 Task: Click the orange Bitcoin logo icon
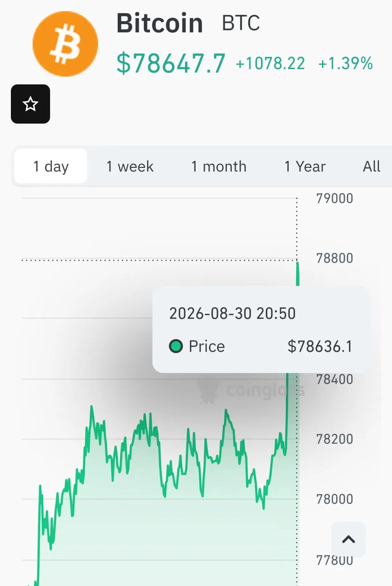(x=65, y=44)
